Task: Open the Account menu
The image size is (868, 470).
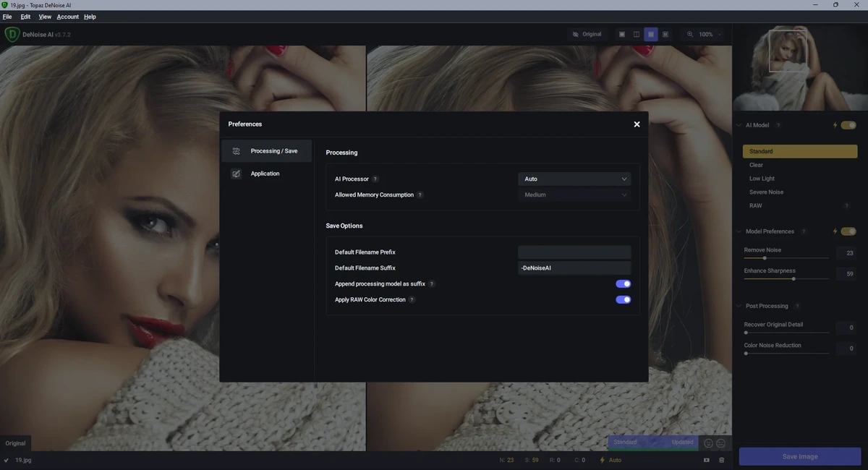Action: (x=68, y=17)
